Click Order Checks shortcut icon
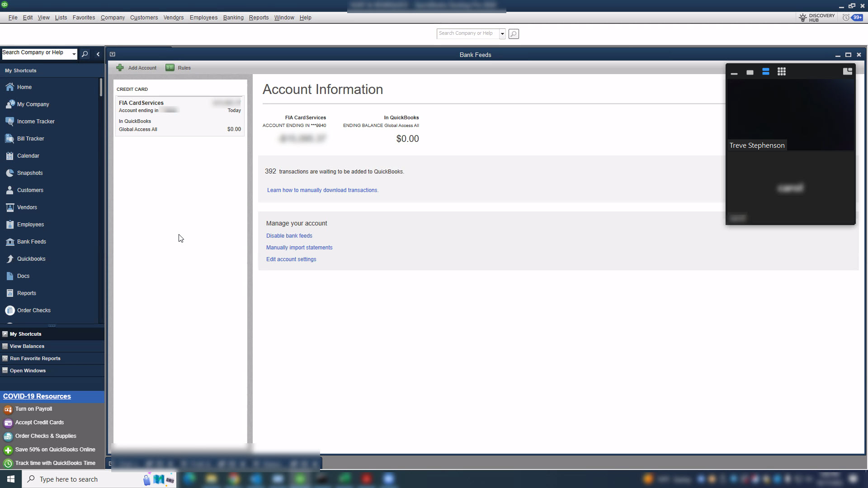868x488 pixels. pyautogui.click(x=9, y=310)
